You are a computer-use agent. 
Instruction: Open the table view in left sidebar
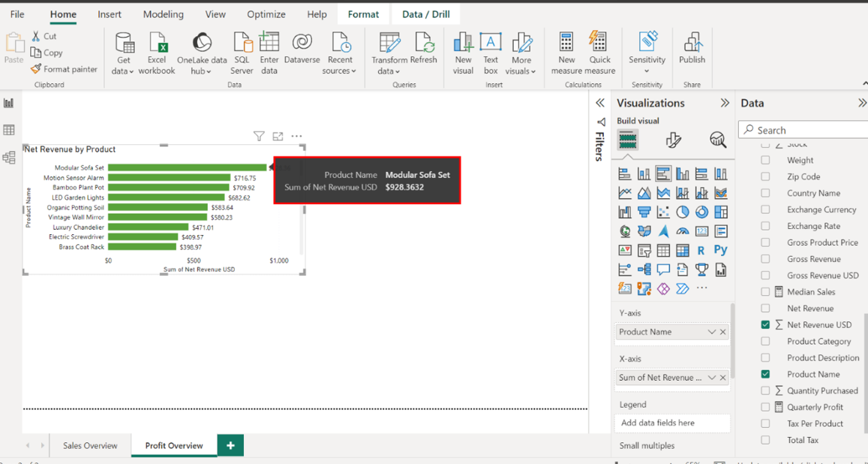[x=9, y=131]
